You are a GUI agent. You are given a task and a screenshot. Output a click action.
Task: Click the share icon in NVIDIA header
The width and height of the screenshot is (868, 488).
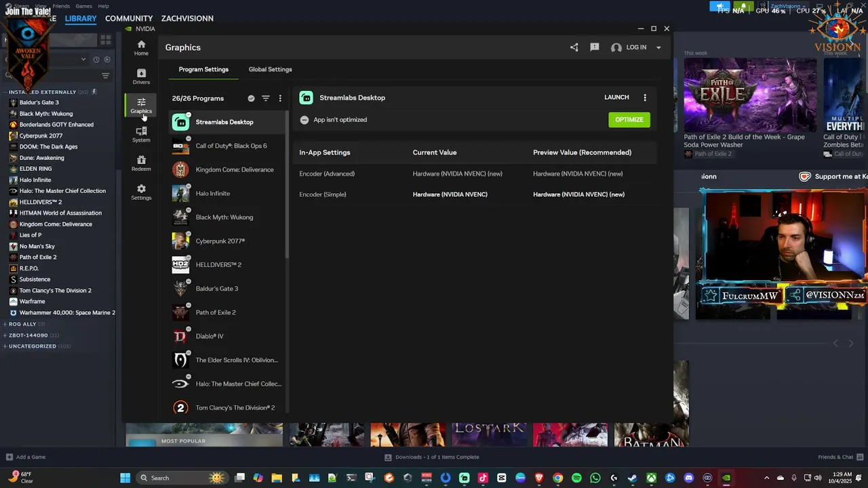pyautogui.click(x=574, y=47)
